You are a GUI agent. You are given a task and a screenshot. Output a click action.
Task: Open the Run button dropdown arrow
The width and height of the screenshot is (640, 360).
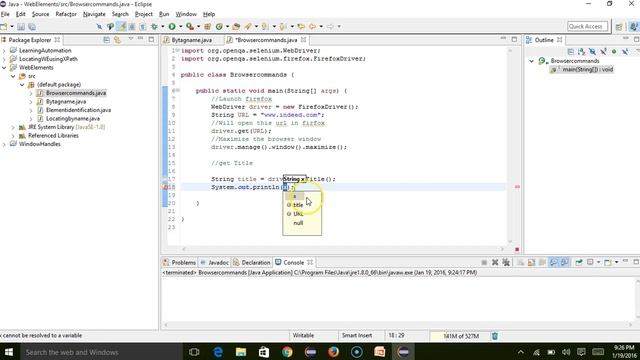[x=180, y=27]
